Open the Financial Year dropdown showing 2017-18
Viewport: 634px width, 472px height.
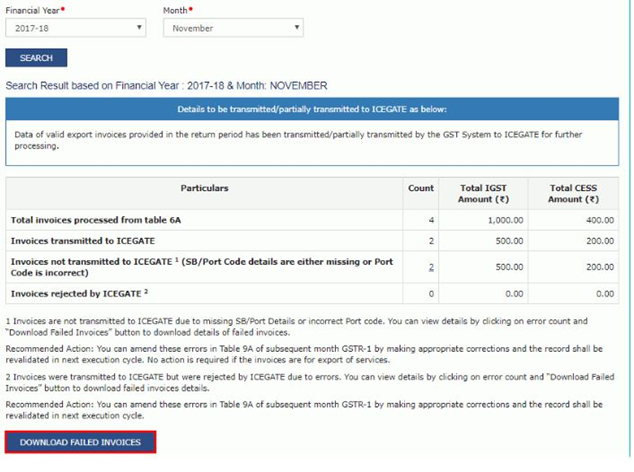pyautogui.click(x=76, y=28)
